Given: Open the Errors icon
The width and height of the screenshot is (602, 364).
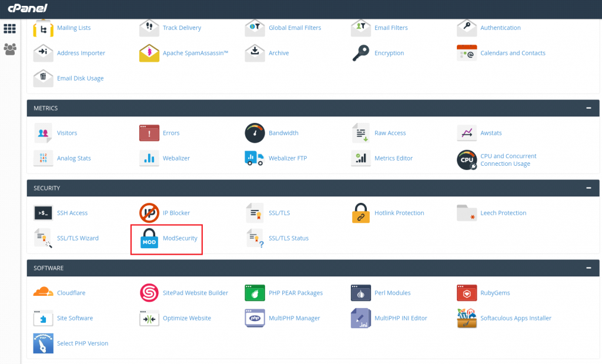Looking at the screenshot, I should 149,133.
